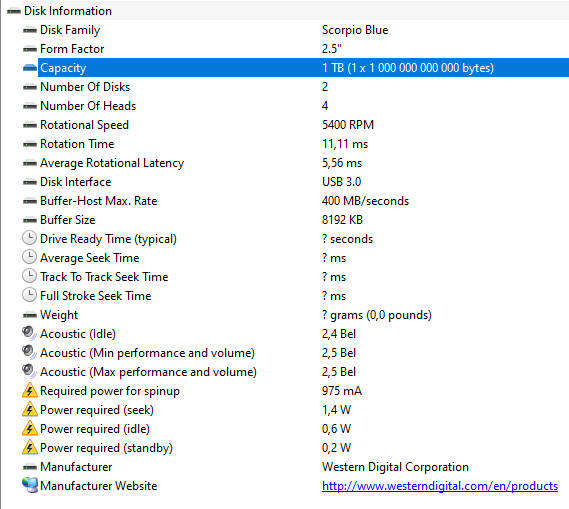Click the 8192 KB buffer value
Viewport: 569px width, 509px height.
click(342, 220)
